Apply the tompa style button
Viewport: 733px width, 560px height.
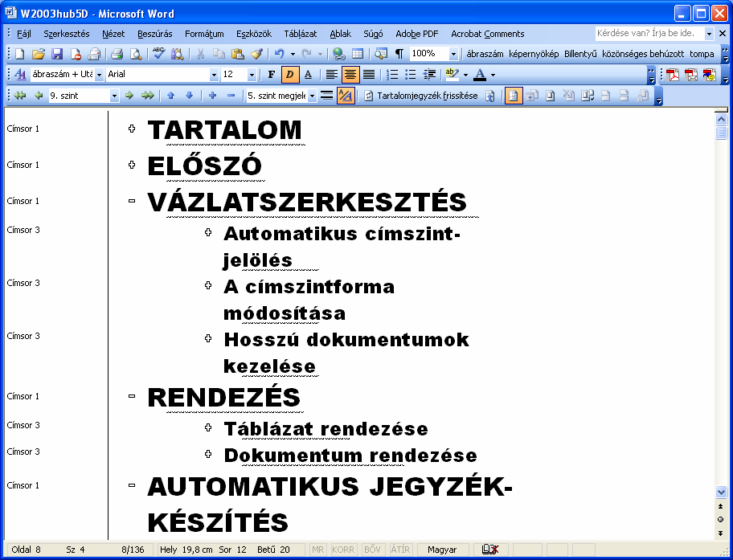tap(702, 54)
